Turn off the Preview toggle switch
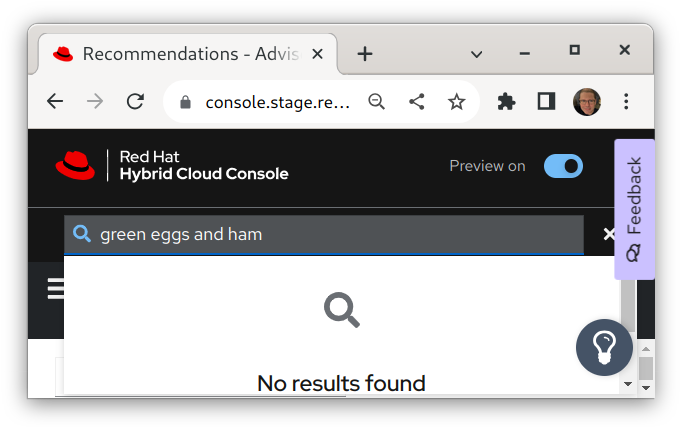Viewport: 680px width, 427px height. point(563,166)
